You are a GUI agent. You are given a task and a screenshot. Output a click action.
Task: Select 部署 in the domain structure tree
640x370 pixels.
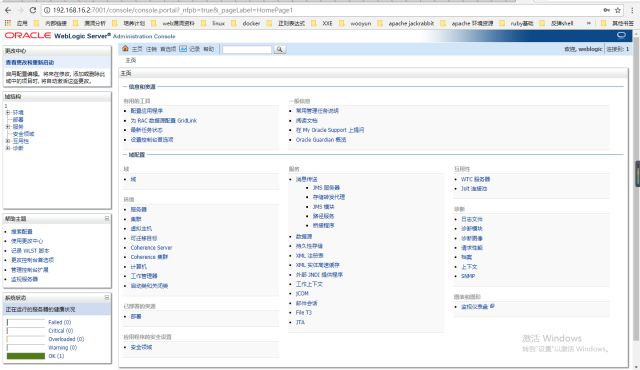[18, 120]
